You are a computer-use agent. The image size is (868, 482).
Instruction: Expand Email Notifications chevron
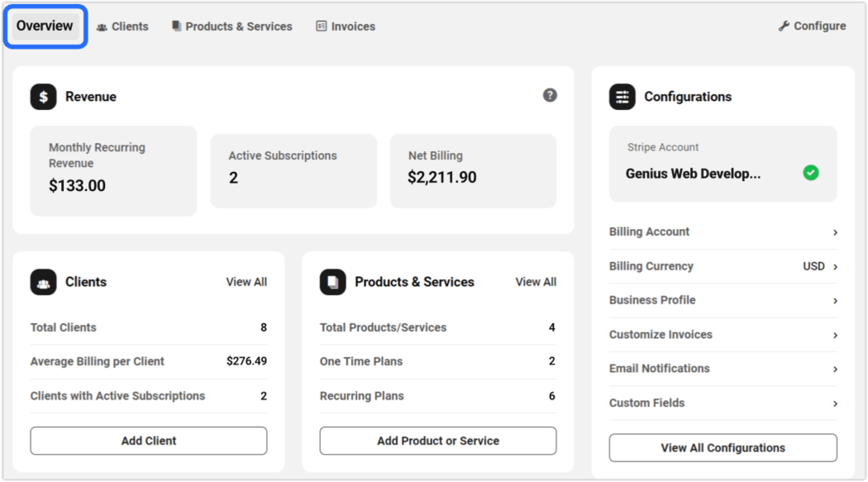(x=835, y=370)
